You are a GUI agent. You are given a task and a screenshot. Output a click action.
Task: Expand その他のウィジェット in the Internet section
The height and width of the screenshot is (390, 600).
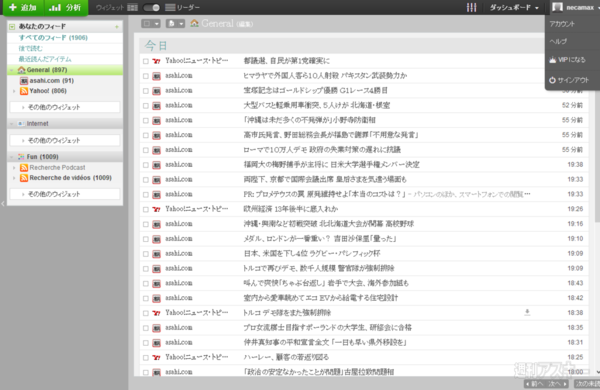64,140
